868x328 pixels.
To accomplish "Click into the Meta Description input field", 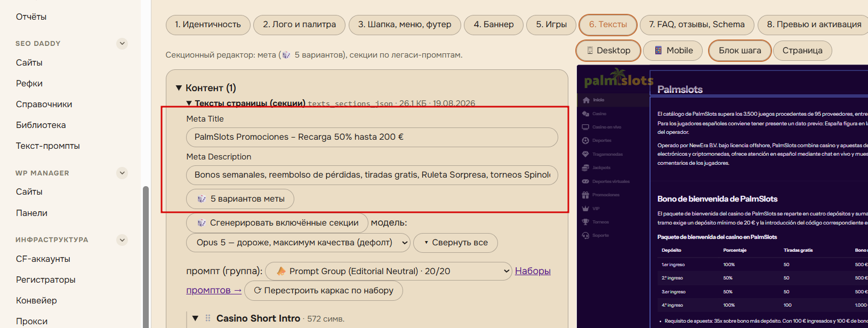I will pos(372,175).
